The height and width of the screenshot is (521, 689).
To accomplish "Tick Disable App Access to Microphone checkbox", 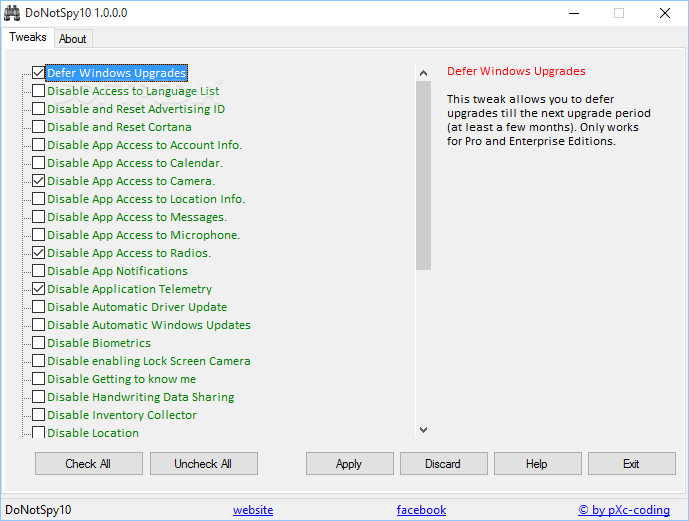I will [x=38, y=235].
